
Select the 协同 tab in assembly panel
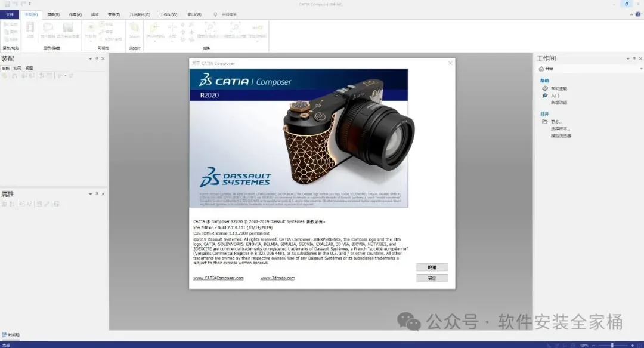pos(17,68)
